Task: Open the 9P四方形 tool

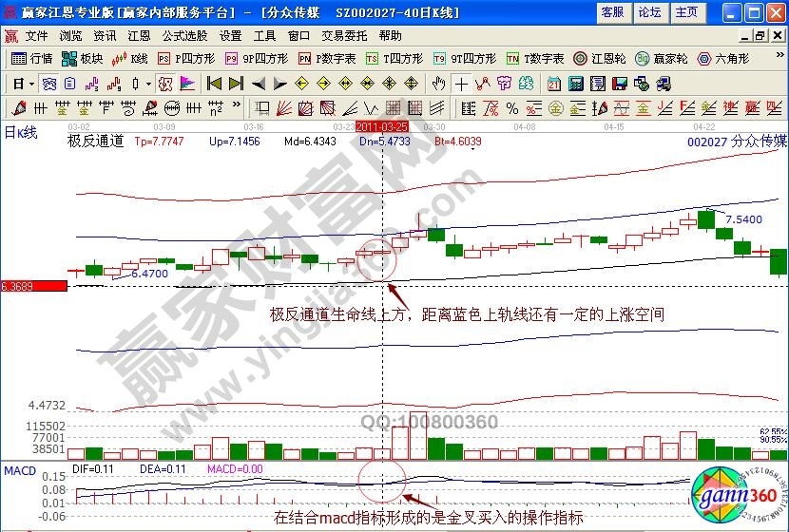Action: pyautogui.click(x=257, y=59)
